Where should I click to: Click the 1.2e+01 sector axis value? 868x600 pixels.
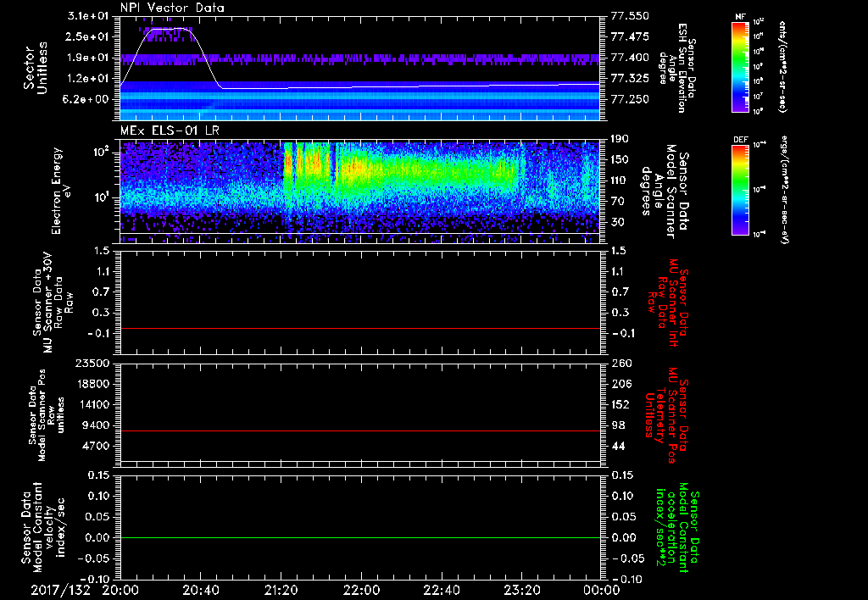88,79
